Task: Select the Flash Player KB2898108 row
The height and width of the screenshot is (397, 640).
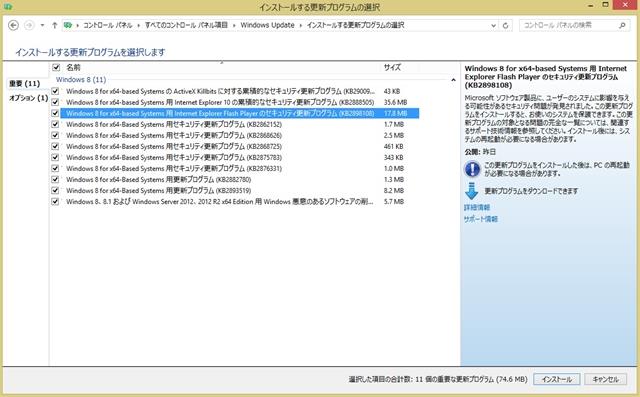Action: (240, 113)
